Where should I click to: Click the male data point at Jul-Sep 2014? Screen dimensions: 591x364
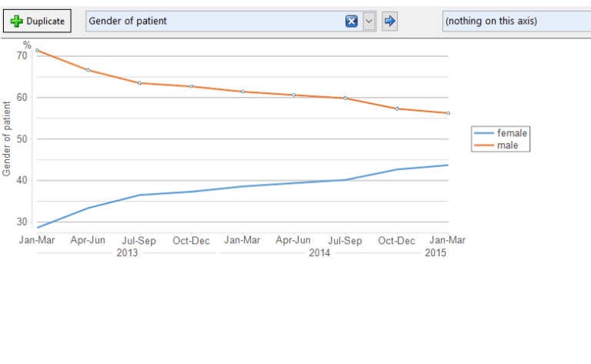346,98
